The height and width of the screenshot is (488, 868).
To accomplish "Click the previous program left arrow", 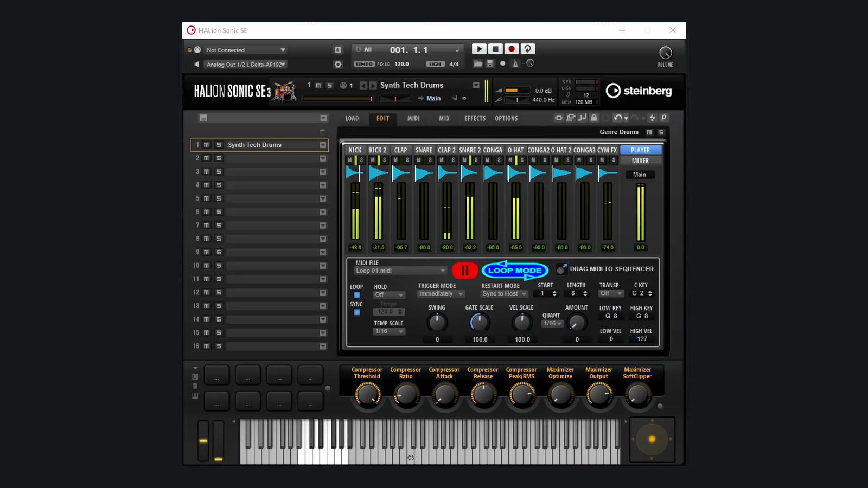I will point(363,86).
